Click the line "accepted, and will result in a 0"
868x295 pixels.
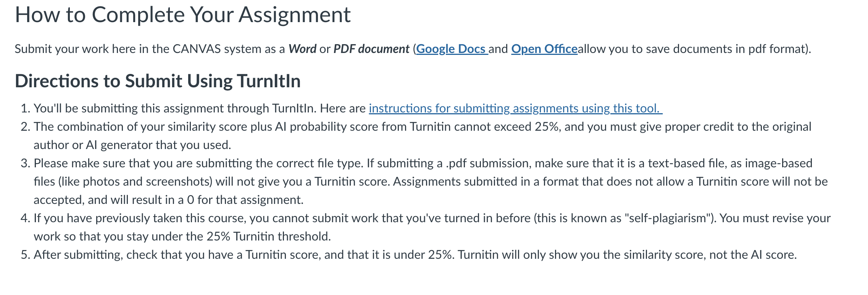169,200
